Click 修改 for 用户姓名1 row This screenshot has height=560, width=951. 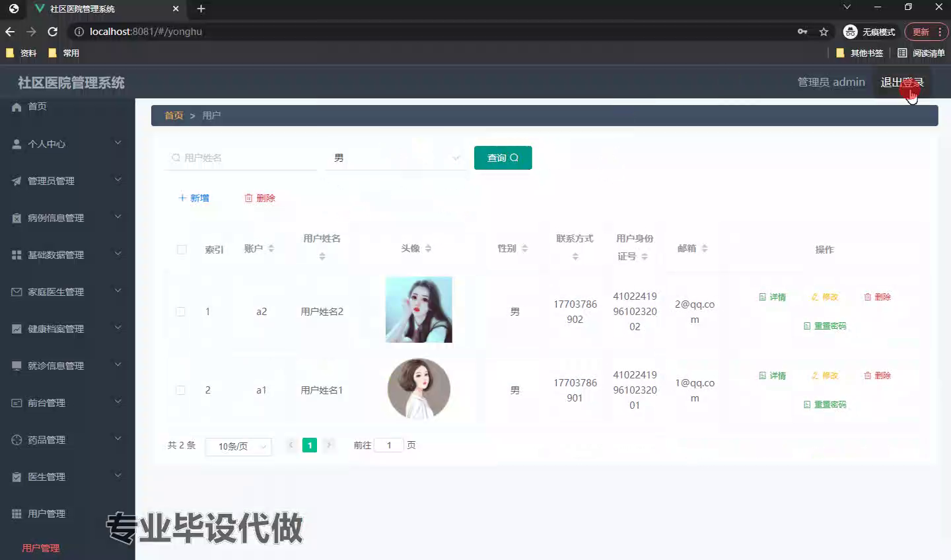point(825,376)
